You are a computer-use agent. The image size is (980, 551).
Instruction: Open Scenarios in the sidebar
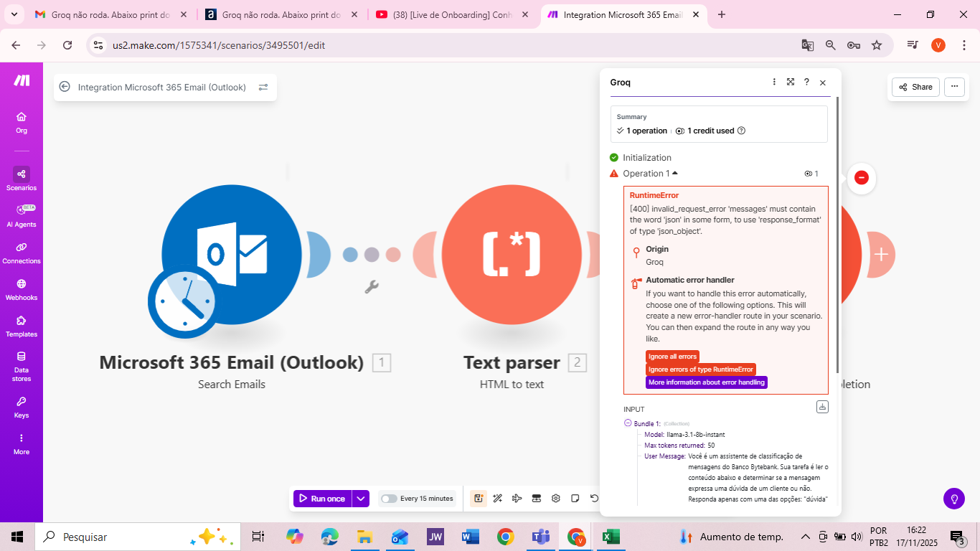22,179
